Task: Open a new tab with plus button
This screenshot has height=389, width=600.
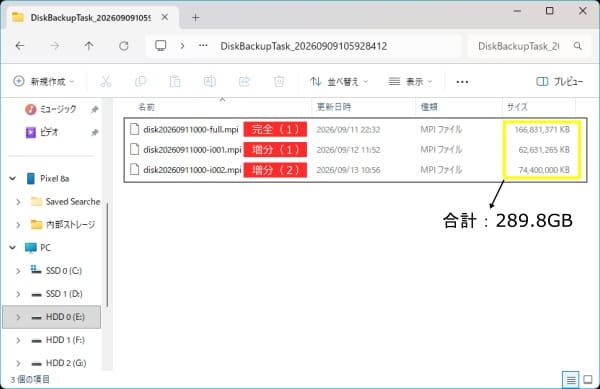Action: (x=196, y=18)
